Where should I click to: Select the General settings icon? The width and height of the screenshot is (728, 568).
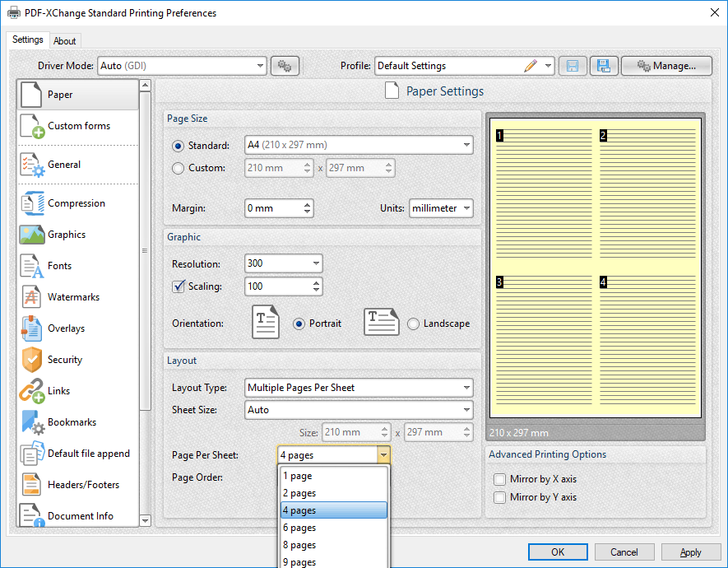coord(32,165)
